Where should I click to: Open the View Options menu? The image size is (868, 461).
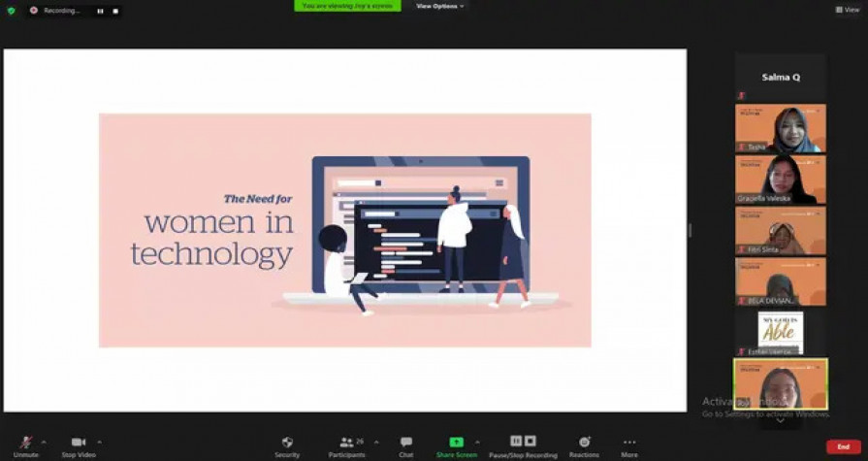tap(439, 6)
